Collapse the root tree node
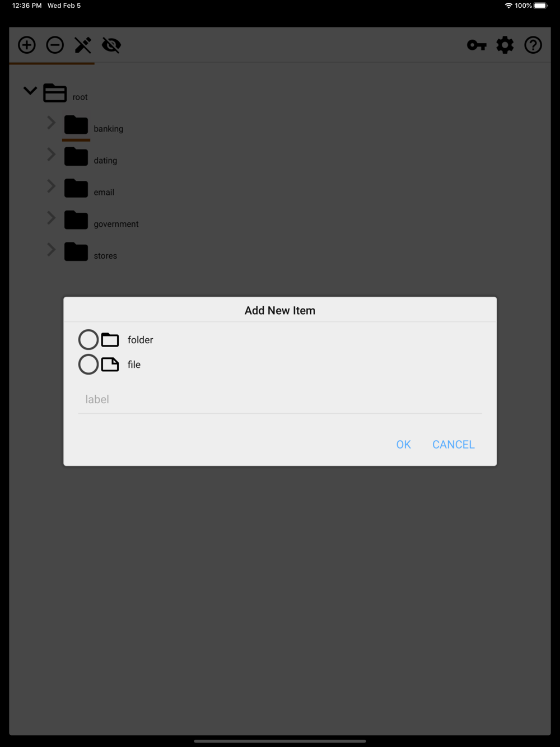 (30, 90)
